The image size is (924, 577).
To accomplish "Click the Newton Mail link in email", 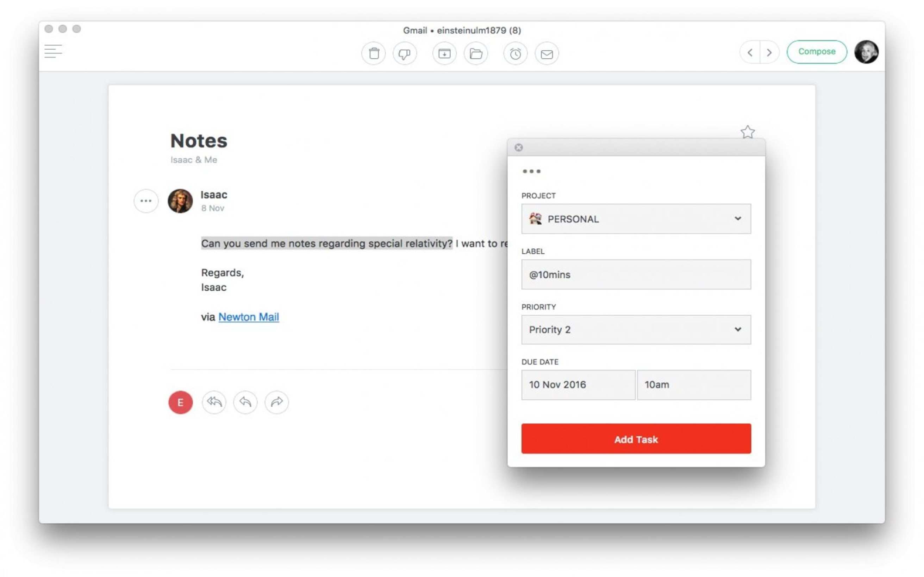I will tap(249, 316).
